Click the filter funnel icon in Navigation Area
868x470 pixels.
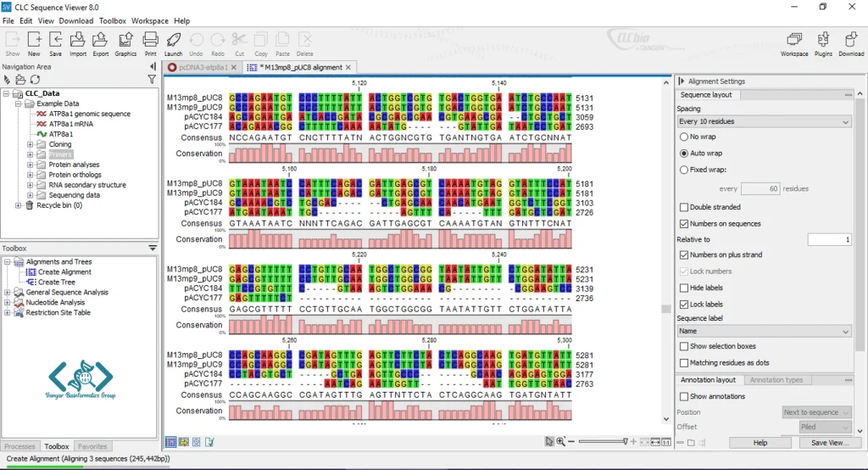coord(152,80)
